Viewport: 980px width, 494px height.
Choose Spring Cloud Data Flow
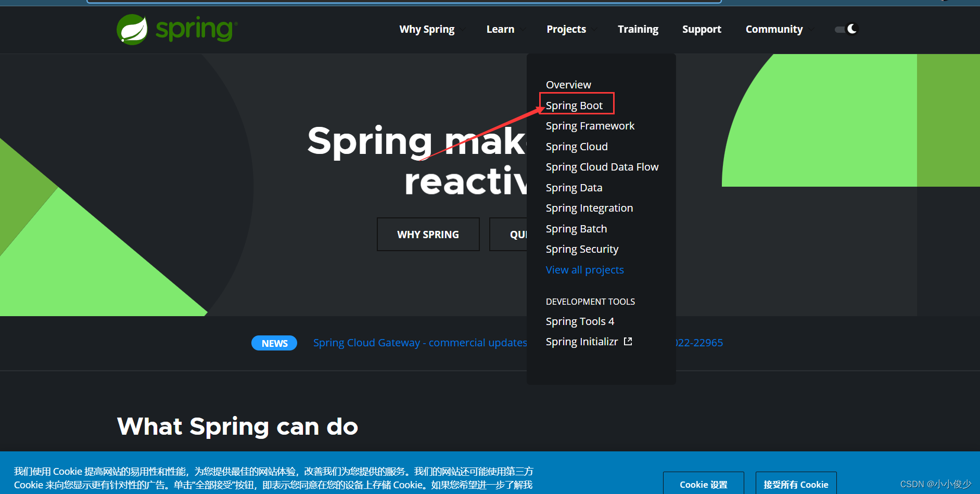coord(602,167)
